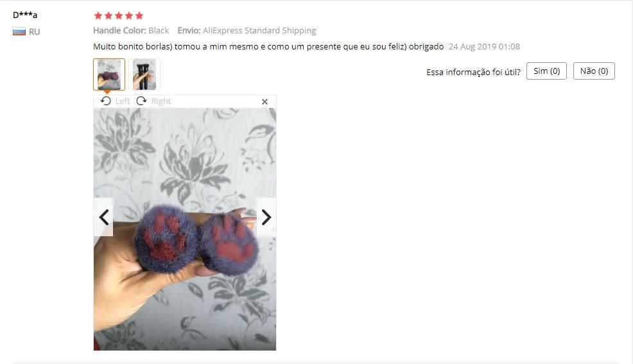Advance to the next review photo
Viewport: 633px width, 364px height.
(266, 217)
